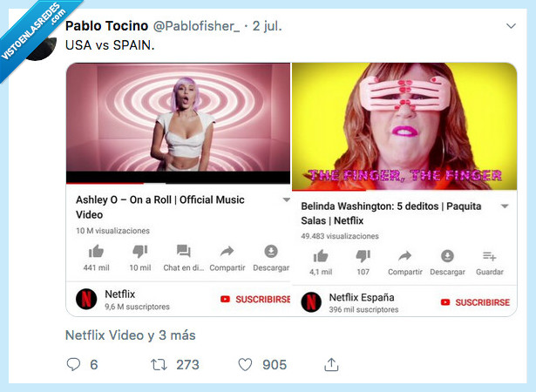Like the Ashley O video

(x=96, y=252)
